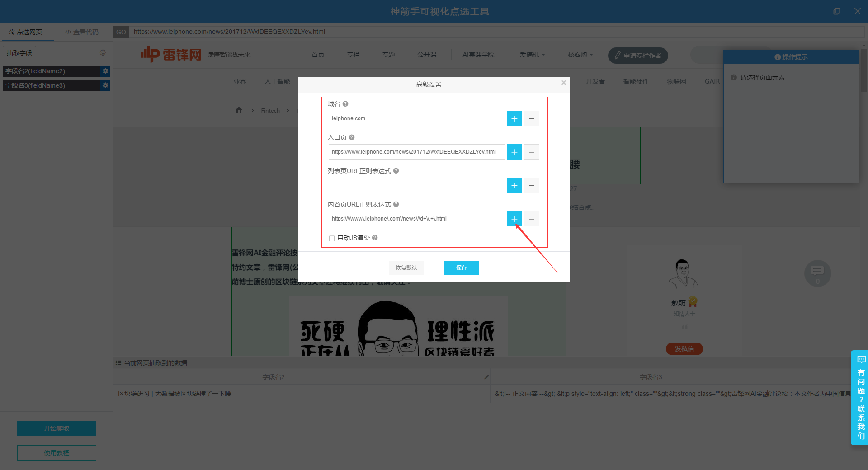The image size is (868, 470).
Task: Click the extraction field panel gear icon
Action: coord(103,53)
